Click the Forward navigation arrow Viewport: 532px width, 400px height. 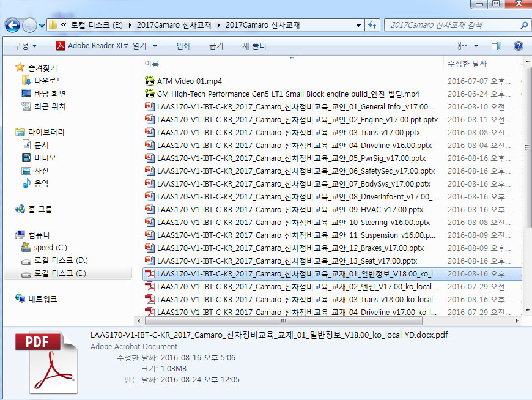(x=29, y=25)
